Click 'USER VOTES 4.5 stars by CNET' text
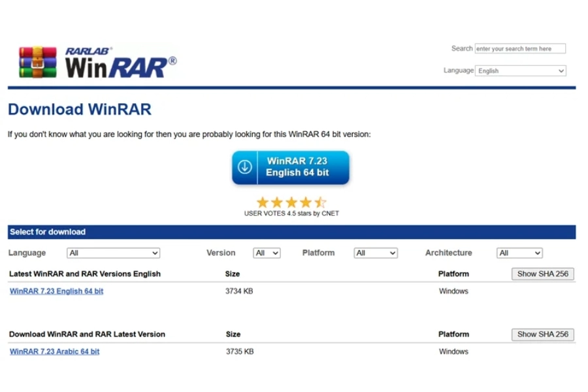The image size is (588, 392). click(291, 214)
